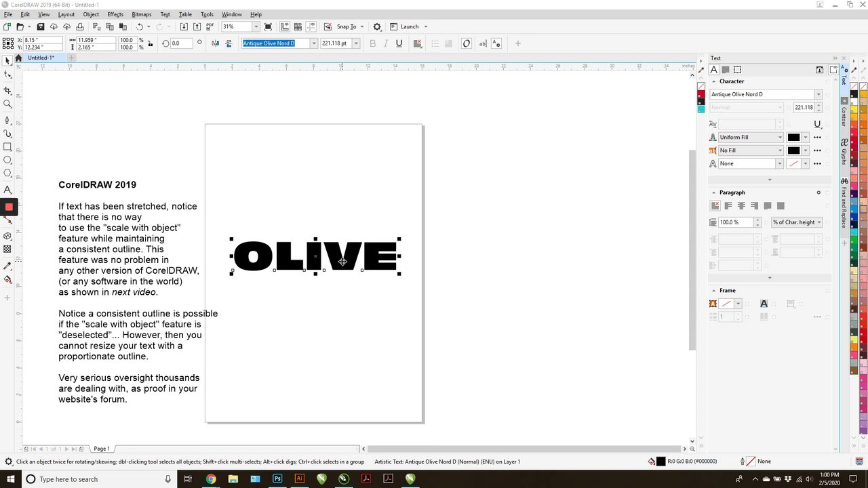Select the Rectangle tool

[7, 147]
